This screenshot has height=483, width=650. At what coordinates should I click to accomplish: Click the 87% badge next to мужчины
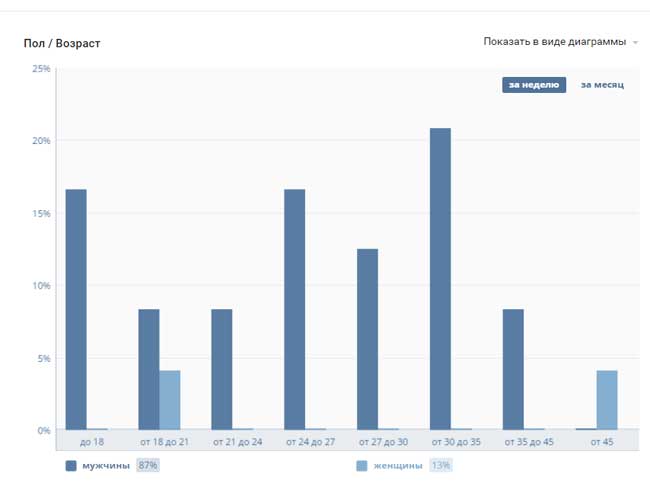click(x=148, y=466)
